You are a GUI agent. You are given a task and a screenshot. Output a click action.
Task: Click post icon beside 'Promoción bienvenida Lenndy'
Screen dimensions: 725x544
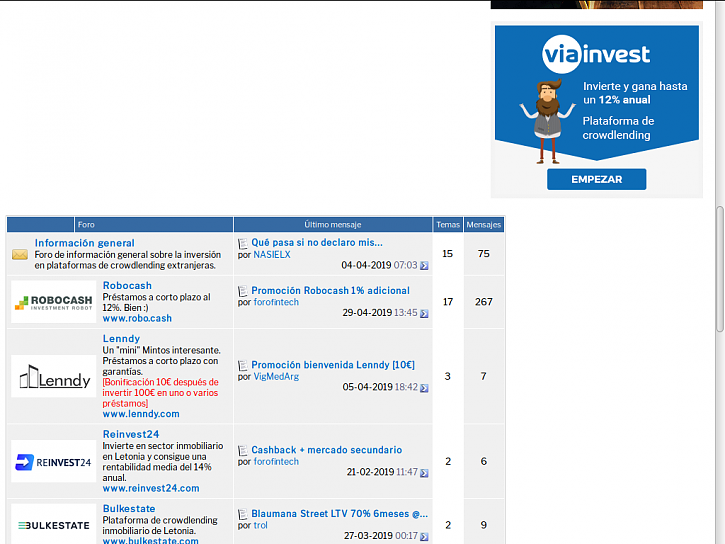coord(243,366)
